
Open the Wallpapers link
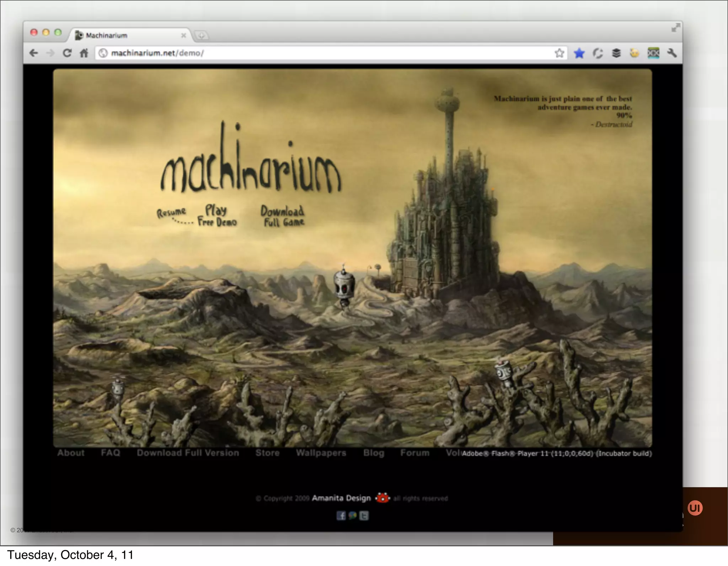click(x=321, y=453)
